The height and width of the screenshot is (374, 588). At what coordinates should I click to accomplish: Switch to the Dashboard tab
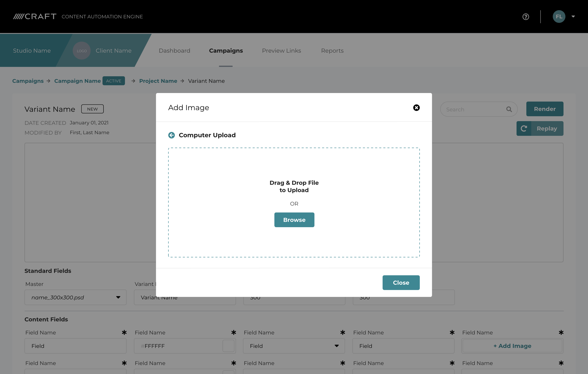(174, 51)
